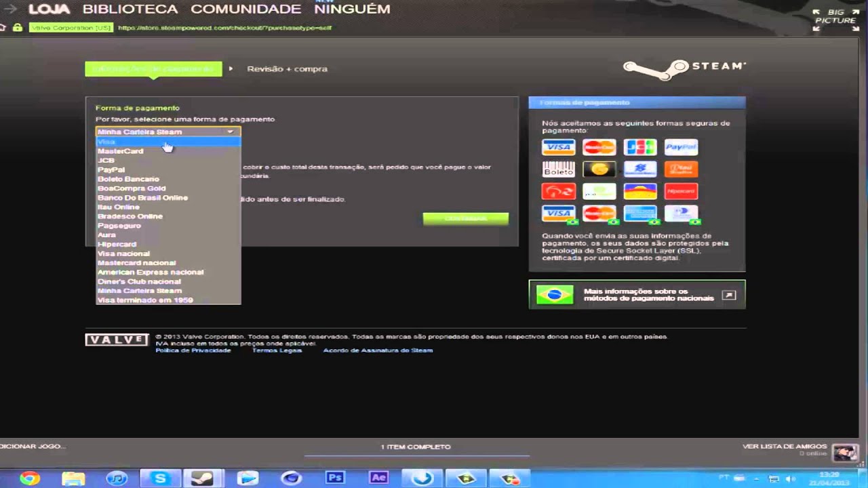Select Pagseguro in the dropdown list
The image size is (868, 488).
pos(168,226)
